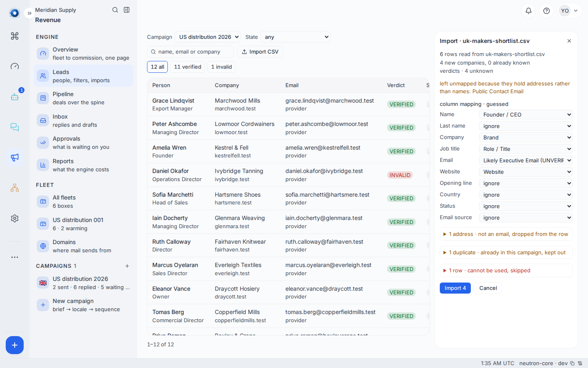Screen dimensions: 588x368
Task: Open Approvals in the sidebar
Action: [x=83, y=143]
